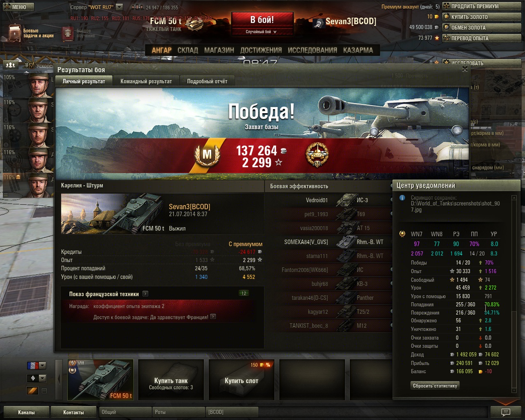Viewport: 525px width, 420px height.
Task: Click the info arrow beside Показ французской техники
Action: tap(145, 294)
